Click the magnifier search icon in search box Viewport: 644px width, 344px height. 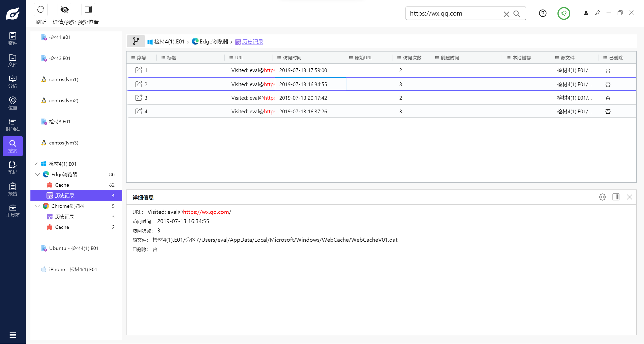pyautogui.click(x=517, y=14)
